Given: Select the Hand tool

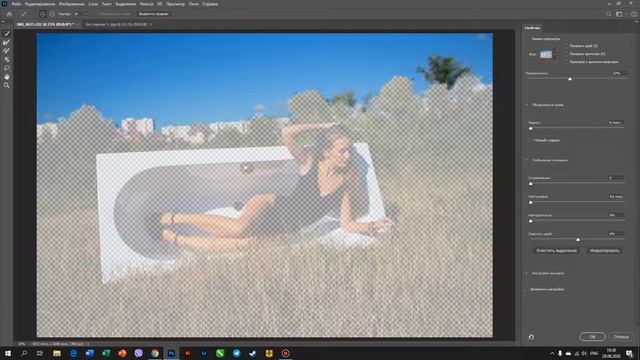Looking at the screenshot, I should pyautogui.click(x=7, y=77).
